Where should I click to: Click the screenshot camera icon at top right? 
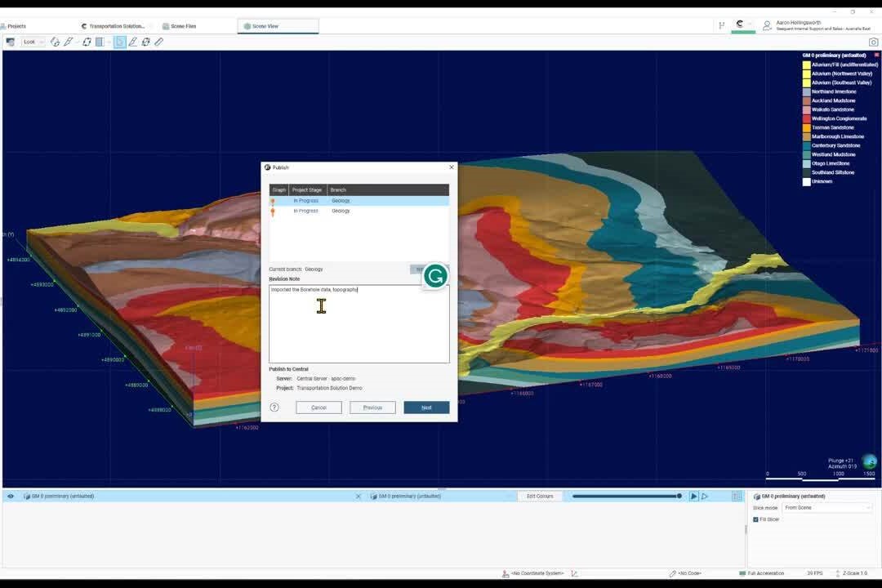coord(873,42)
